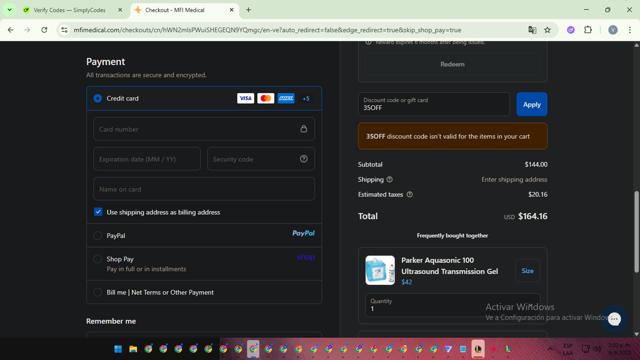640x360 pixels.
Task: Click the Security code field
Action: click(261, 159)
